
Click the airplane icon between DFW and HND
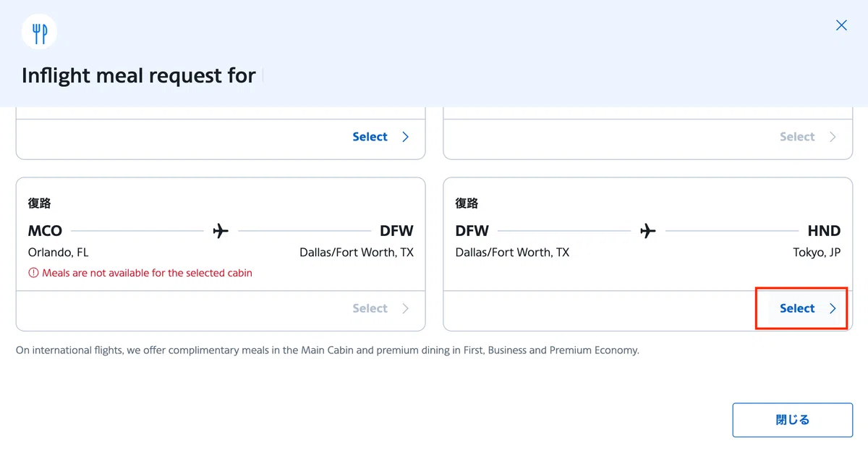pos(648,231)
